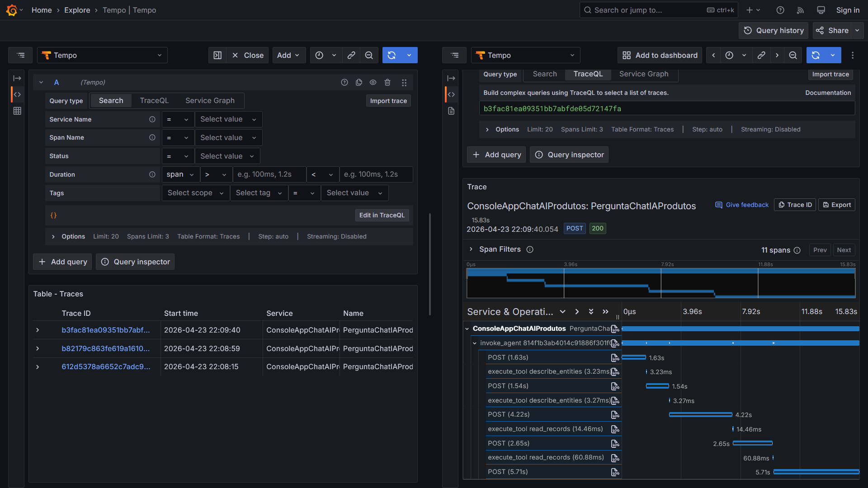The height and width of the screenshot is (488, 868).
Task: Click the trace timeline minimap above span list
Action: click(x=660, y=283)
